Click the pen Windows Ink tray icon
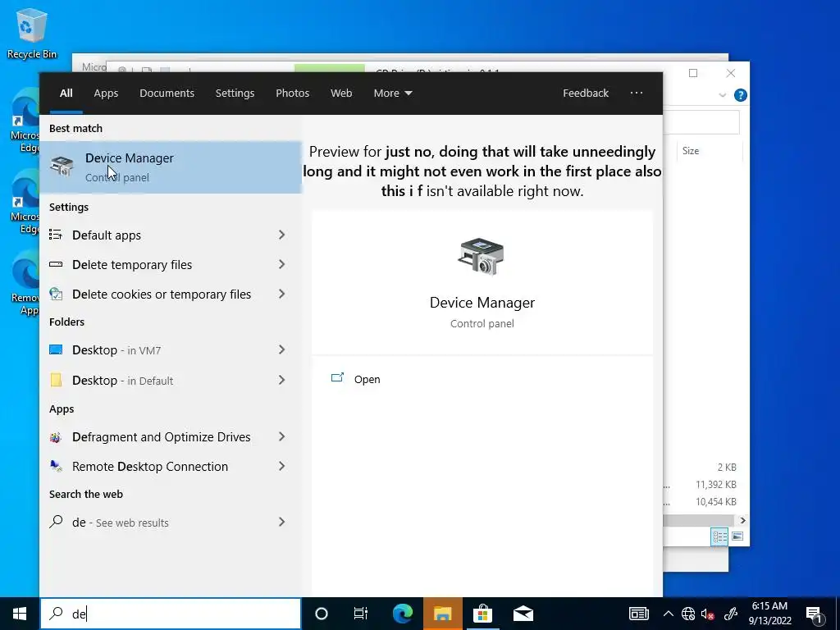The width and height of the screenshot is (840, 630). click(731, 614)
